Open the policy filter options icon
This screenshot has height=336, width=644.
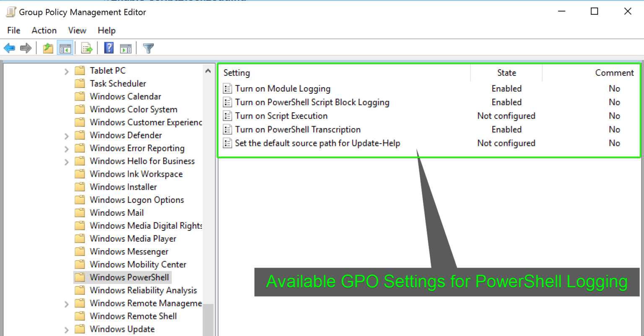tap(148, 47)
